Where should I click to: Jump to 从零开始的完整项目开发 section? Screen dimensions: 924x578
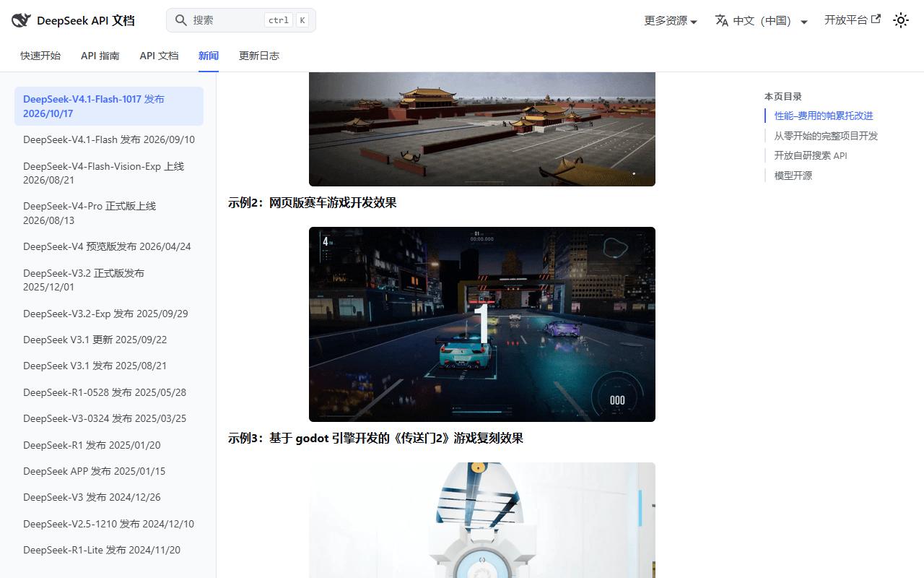click(x=826, y=136)
